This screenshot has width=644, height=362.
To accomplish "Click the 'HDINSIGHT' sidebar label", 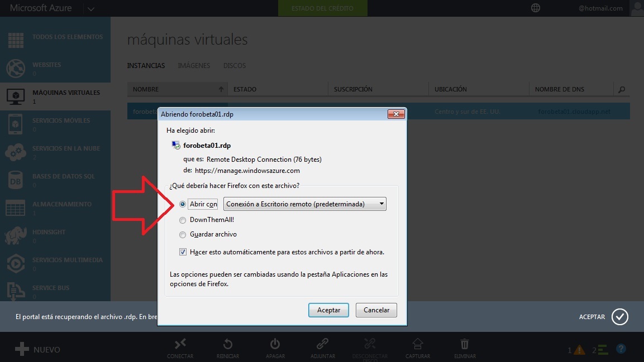I will pos(49,232).
